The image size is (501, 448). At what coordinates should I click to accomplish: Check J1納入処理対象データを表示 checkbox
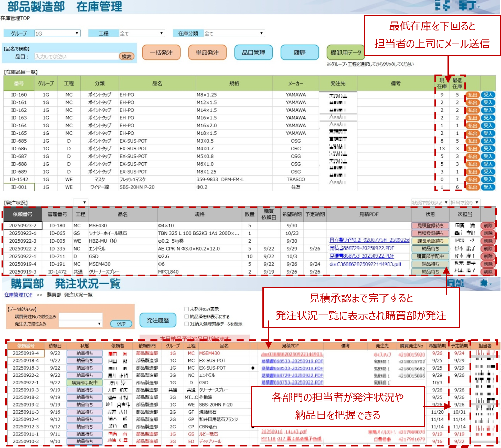click(187, 324)
